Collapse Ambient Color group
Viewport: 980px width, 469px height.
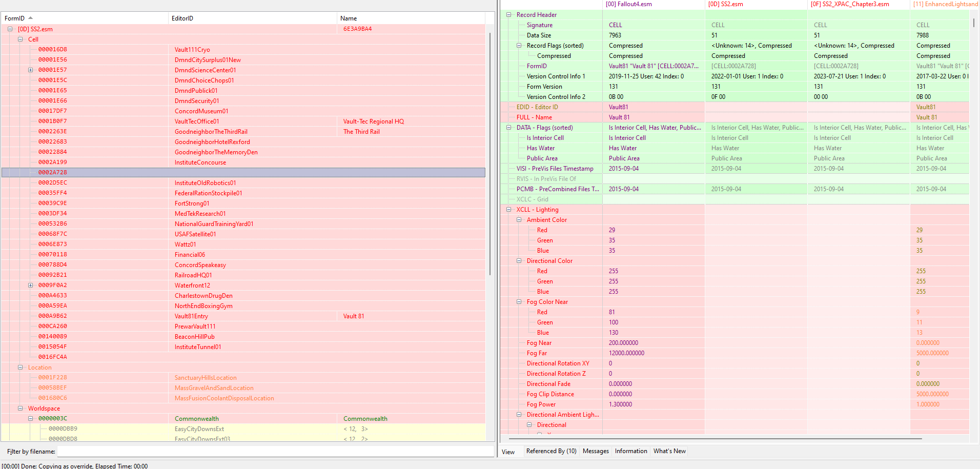tap(519, 220)
